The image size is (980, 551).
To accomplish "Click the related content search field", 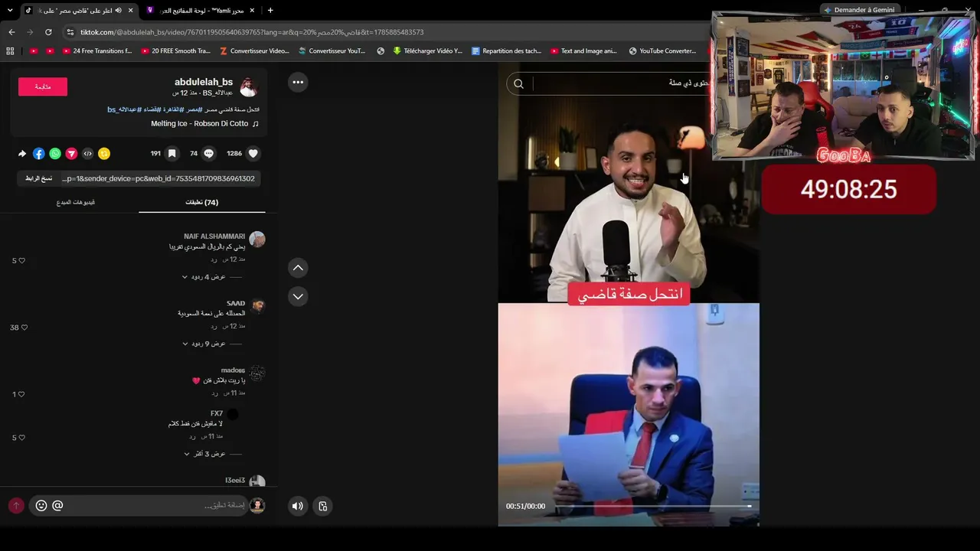I will [622, 83].
